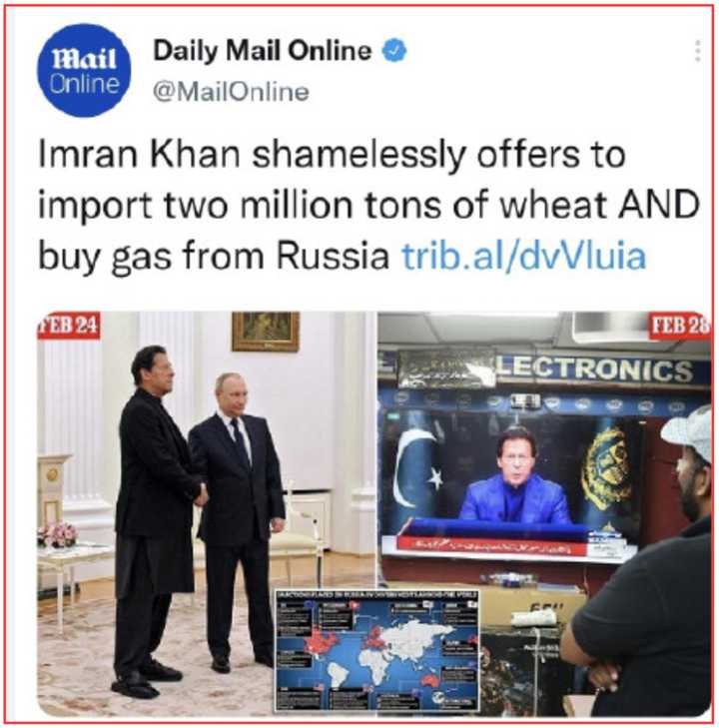
Task: Click the red FEB 28 date label
Action: (x=679, y=325)
